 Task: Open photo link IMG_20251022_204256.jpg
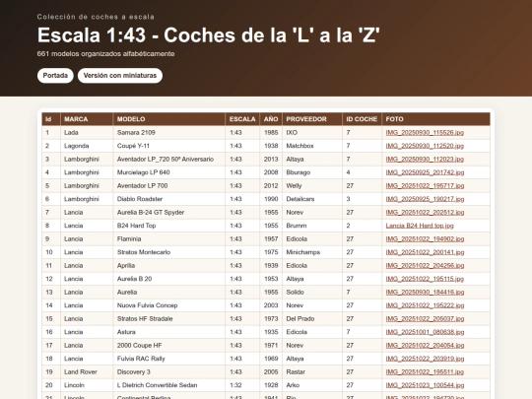(425, 266)
